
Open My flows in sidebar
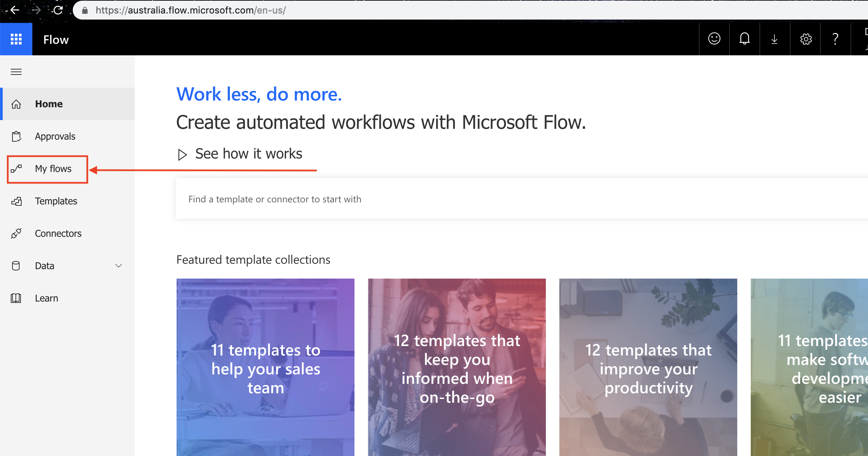pyautogui.click(x=53, y=169)
